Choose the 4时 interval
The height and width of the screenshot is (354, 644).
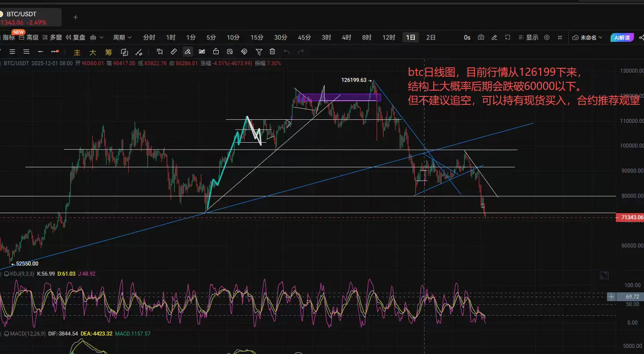pyautogui.click(x=347, y=37)
